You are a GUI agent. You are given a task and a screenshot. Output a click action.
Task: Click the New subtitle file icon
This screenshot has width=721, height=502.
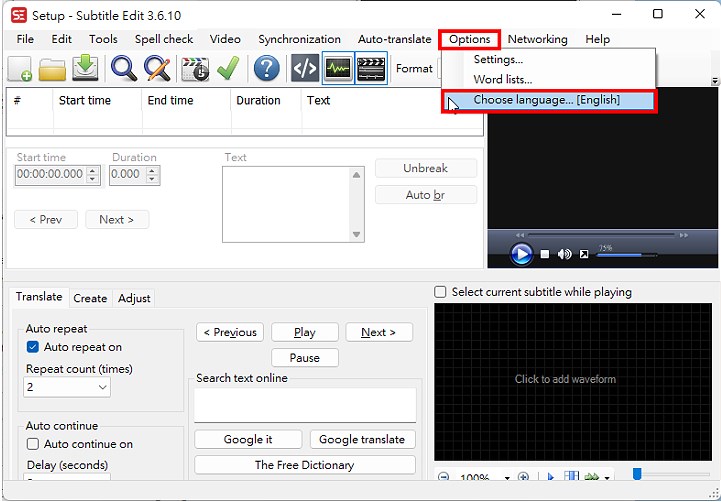(20, 68)
